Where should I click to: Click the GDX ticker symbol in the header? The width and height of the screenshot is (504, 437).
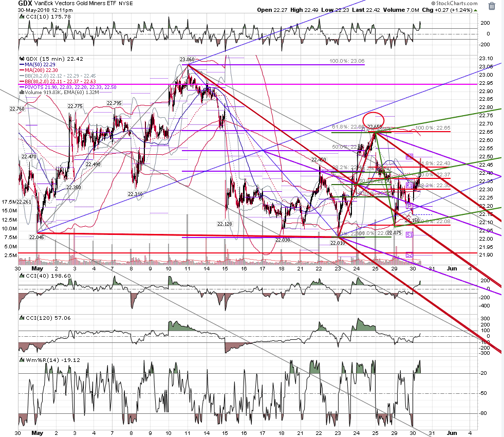(25, 3)
